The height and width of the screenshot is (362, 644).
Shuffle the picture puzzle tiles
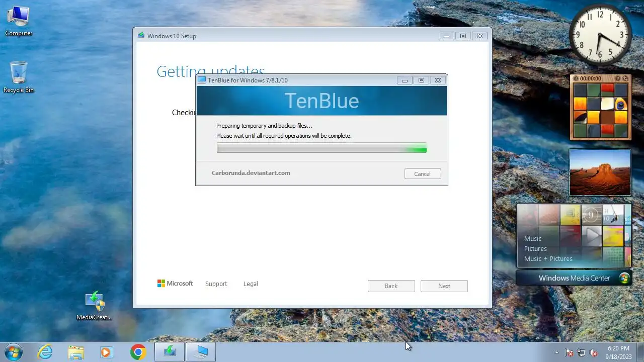[x=625, y=78]
